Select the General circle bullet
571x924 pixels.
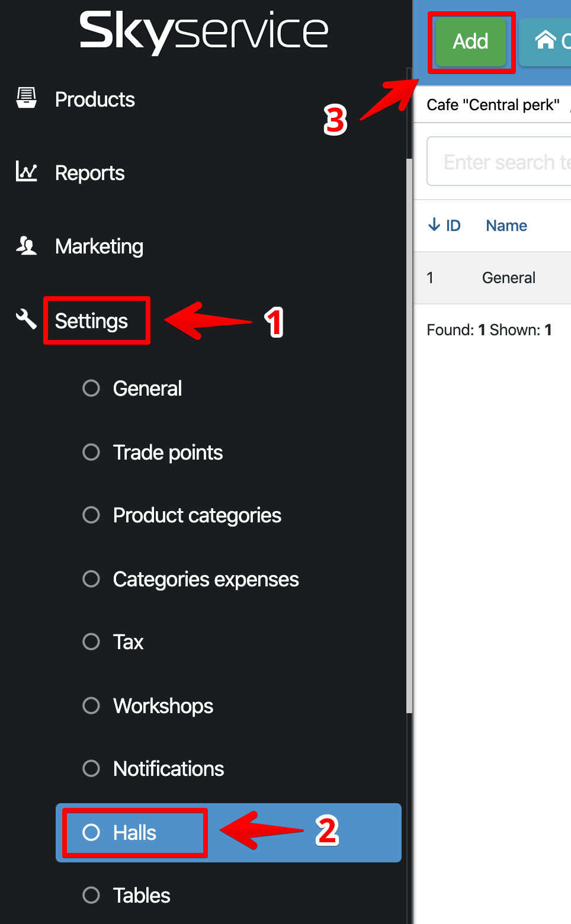tap(91, 389)
